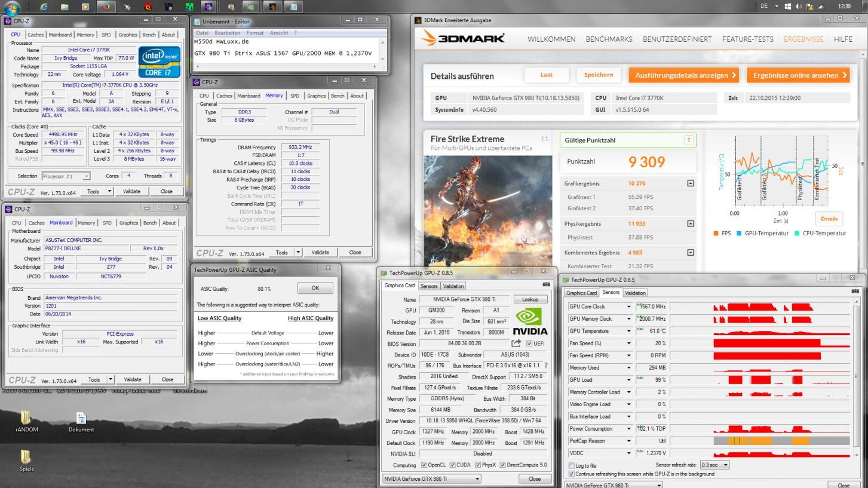Save BIOS using the arrow icon beside UEFI
868x488 pixels.
click(x=516, y=343)
